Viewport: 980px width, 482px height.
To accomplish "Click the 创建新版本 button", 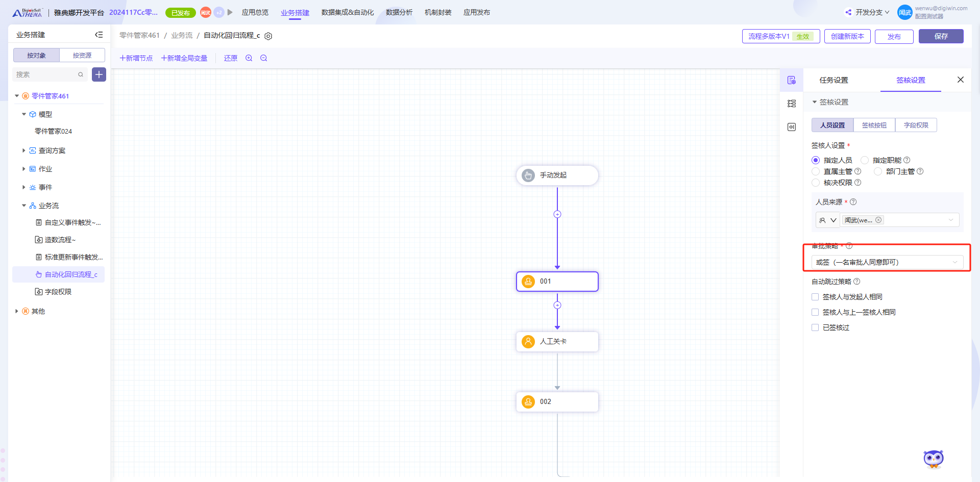I will tap(847, 36).
